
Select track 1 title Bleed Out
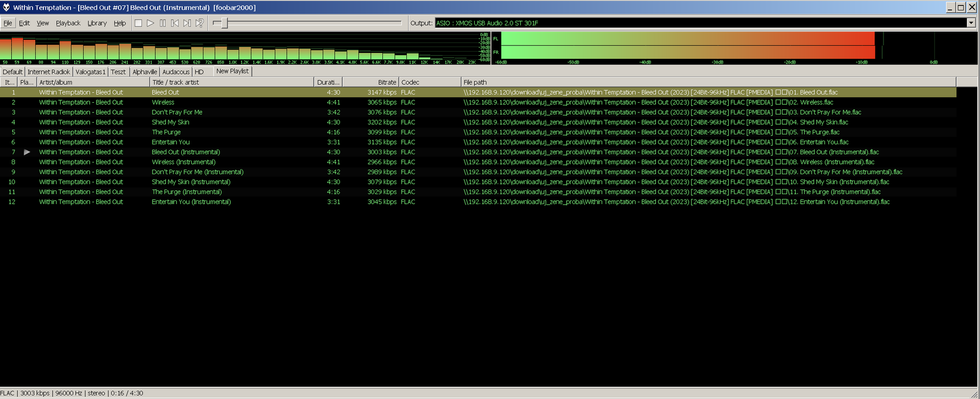(x=165, y=92)
